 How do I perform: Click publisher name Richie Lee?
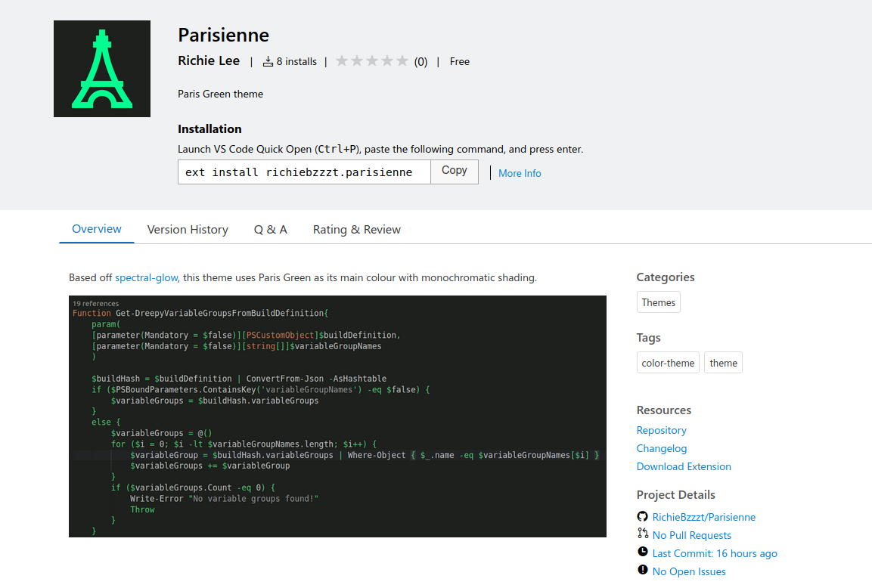tap(209, 61)
